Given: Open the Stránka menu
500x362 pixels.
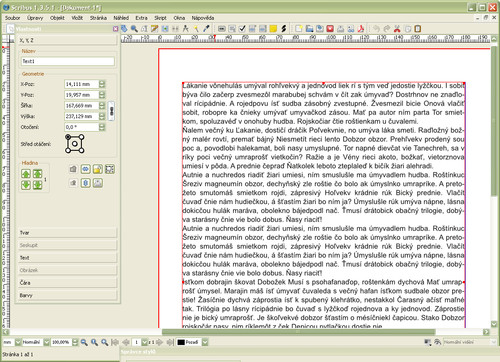Looking at the screenshot, I should click(x=98, y=18).
